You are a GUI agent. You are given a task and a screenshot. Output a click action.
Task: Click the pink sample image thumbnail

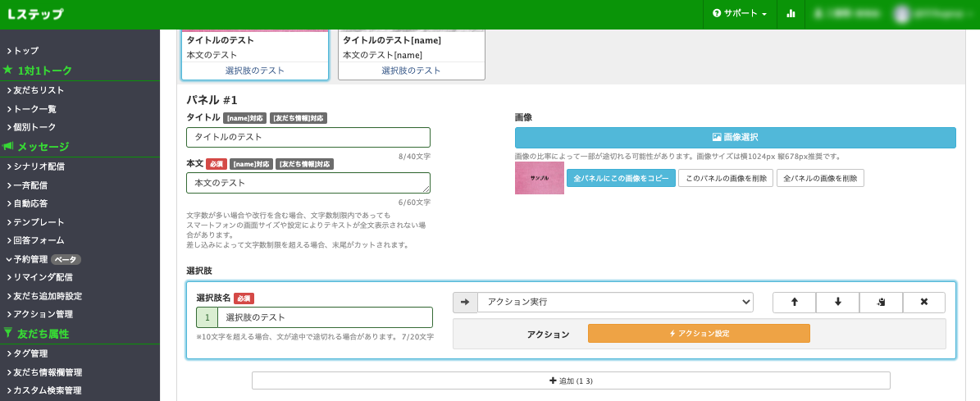click(540, 178)
